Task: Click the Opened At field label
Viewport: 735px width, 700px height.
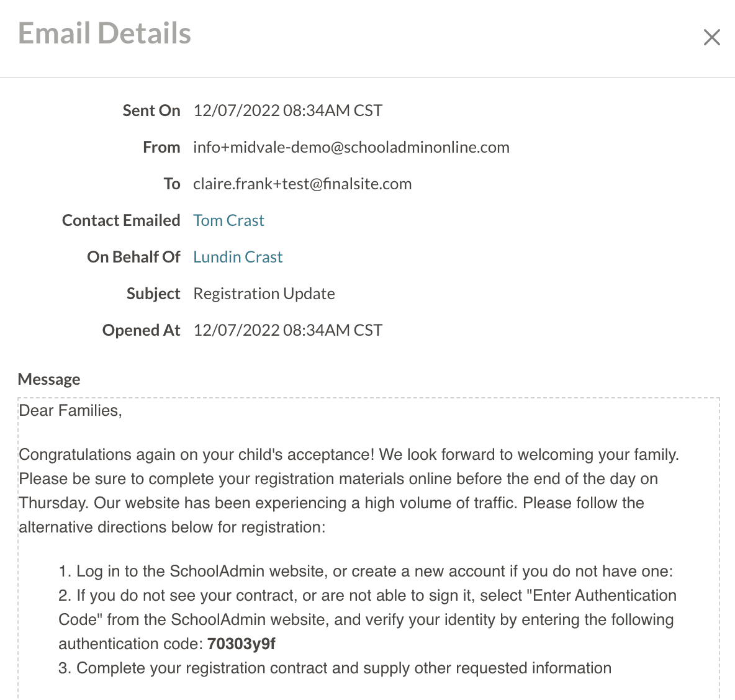Action: pyautogui.click(x=142, y=330)
